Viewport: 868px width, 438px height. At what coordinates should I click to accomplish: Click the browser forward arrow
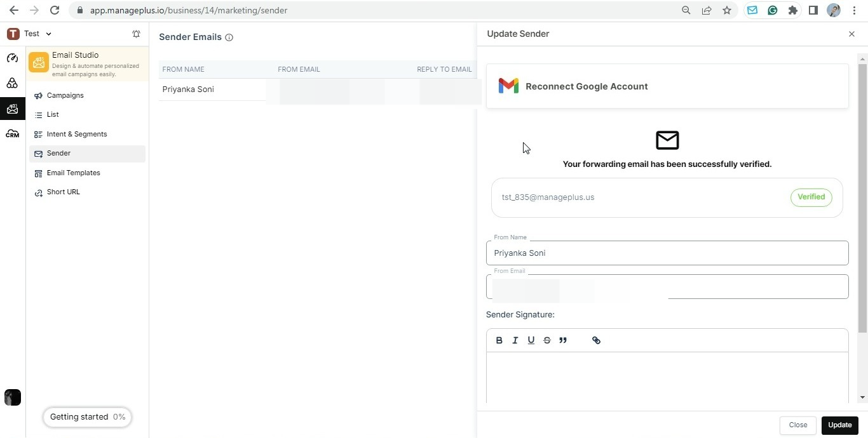point(34,10)
